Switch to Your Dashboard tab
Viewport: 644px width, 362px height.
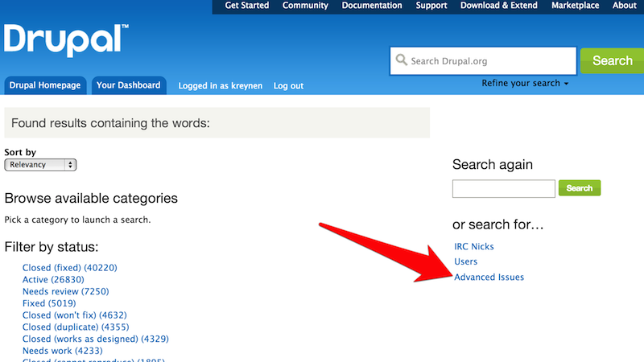[129, 85]
